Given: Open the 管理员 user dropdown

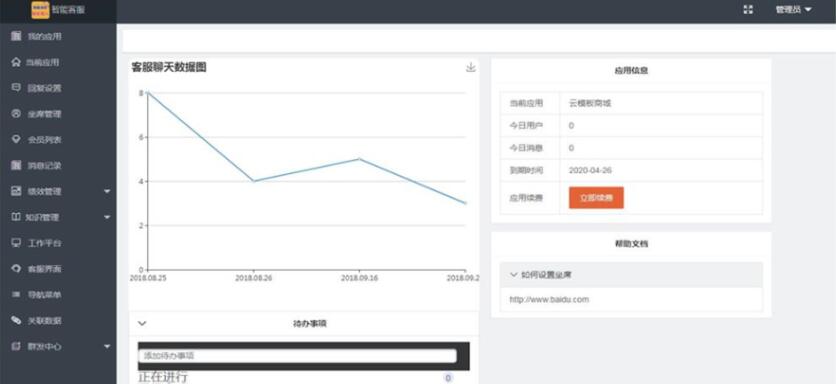Looking at the screenshot, I should (793, 10).
